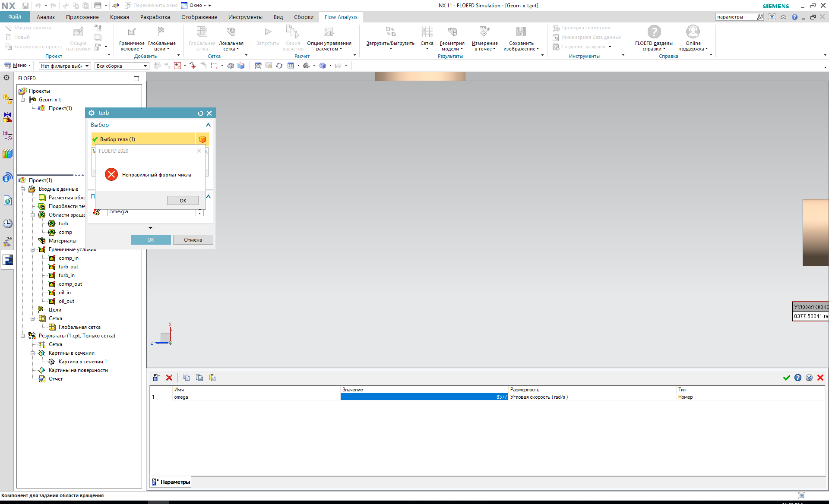Switch to the Кривая ribbon tab

click(120, 17)
